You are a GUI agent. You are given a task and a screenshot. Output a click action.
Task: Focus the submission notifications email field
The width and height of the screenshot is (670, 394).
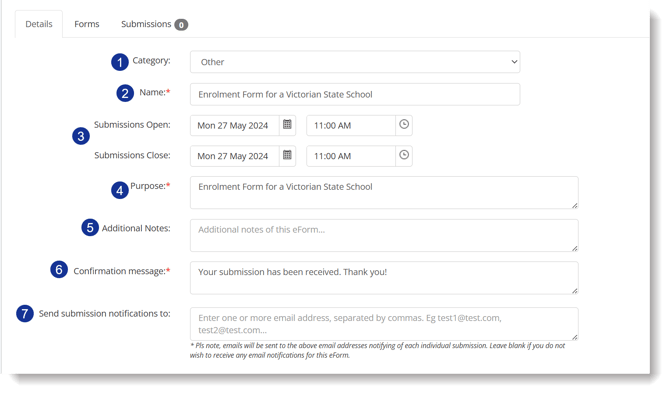point(384,323)
